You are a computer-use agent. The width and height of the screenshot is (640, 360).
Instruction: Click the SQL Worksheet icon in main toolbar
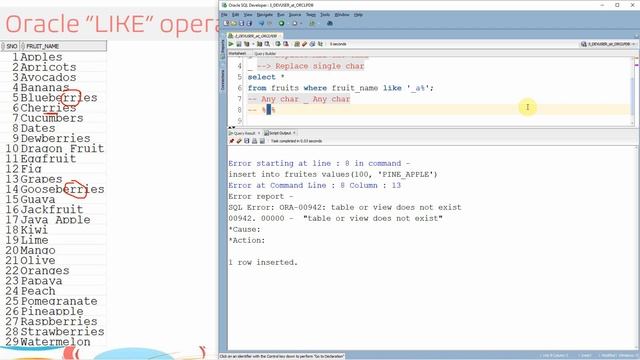[312, 23]
